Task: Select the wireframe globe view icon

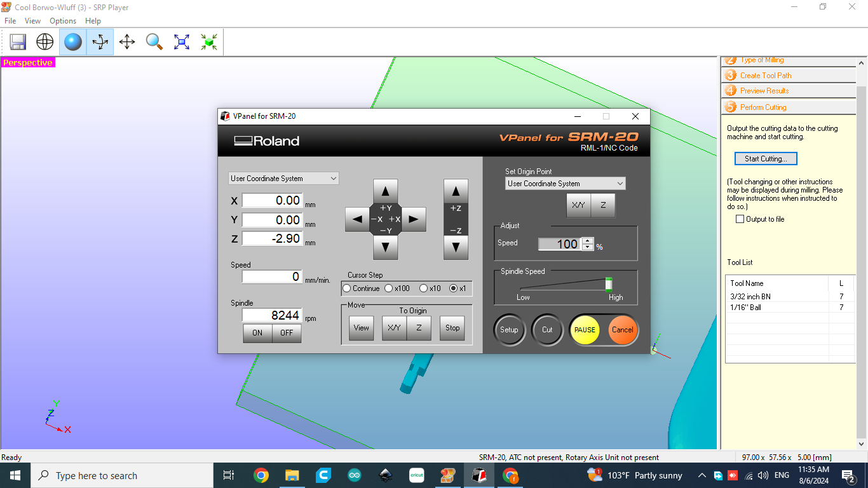Action: click(45, 42)
